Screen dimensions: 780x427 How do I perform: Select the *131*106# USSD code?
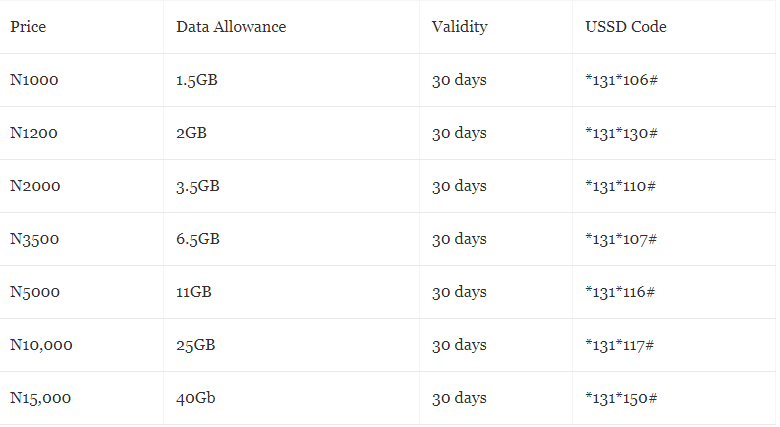(x=621, y=80)
